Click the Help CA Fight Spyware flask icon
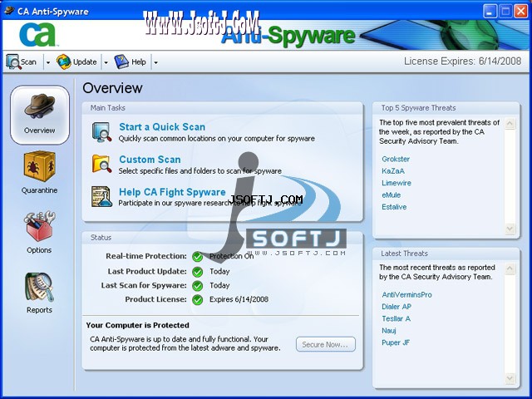Image resolution: width=532 pixels, height=399 pixels. point(101,196)
